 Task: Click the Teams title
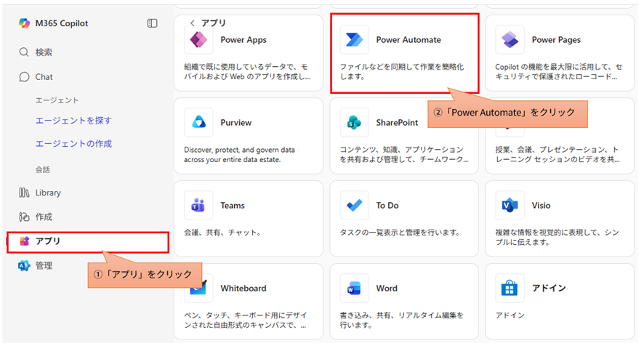[x=233, y=206]
